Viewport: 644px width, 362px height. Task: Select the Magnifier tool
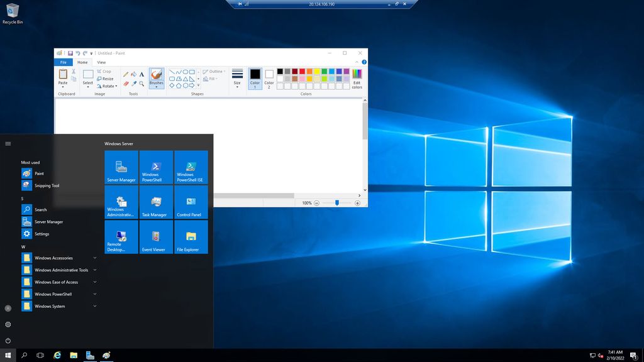click(x=142, y=83)
